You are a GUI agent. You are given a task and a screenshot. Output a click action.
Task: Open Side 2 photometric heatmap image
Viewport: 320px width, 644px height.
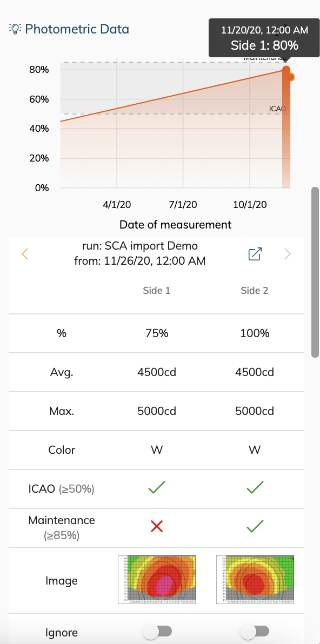click(255, 580)
